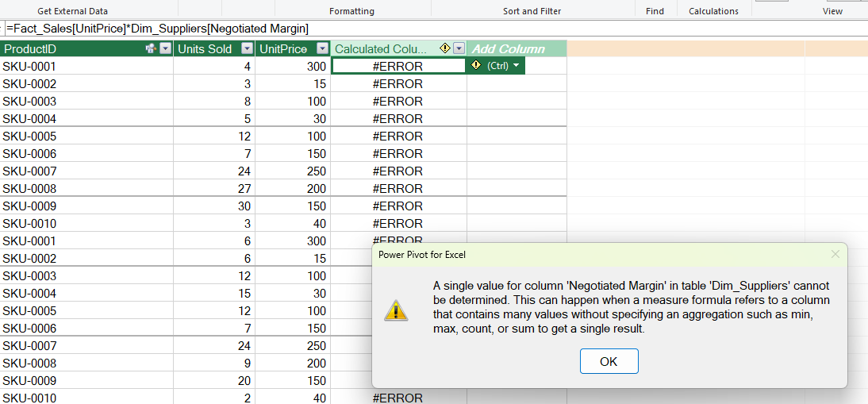The image size is (868, 404).
Task: Select the UnitPrice column header
Action: pyautogui.click(x=293, y=48)
